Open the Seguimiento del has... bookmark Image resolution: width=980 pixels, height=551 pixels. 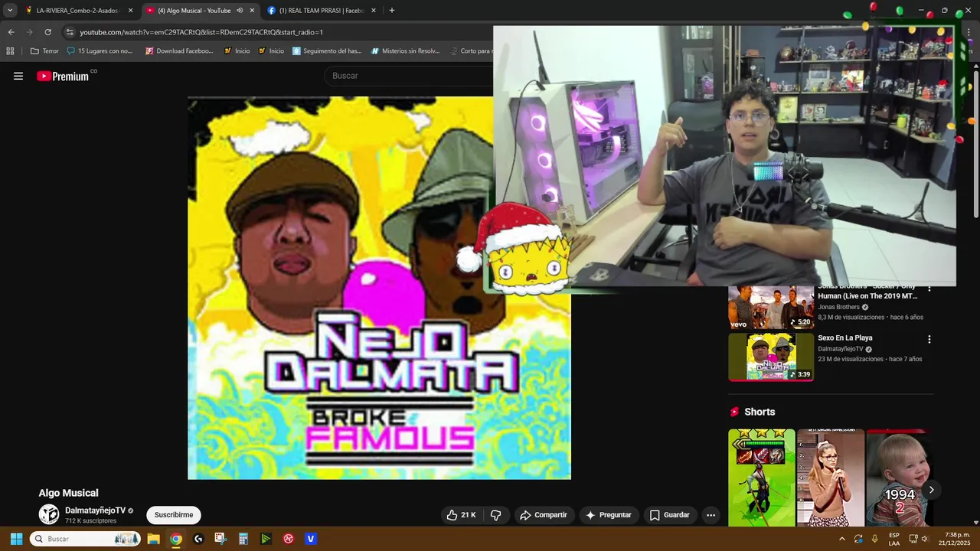[x=327, y=51]
